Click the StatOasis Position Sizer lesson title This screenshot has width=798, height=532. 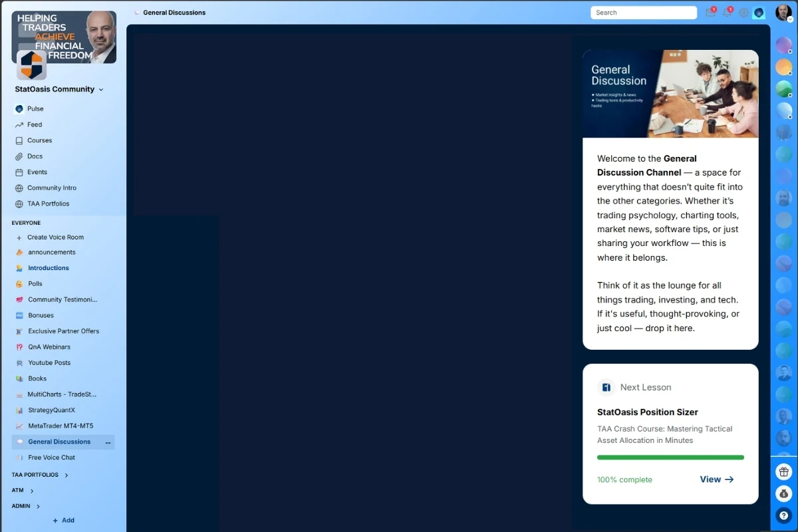tap(648, 412)
